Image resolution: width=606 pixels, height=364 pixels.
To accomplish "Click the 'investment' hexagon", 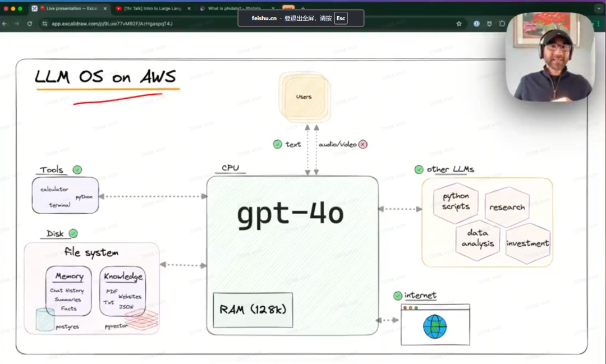I will click(528, 243).
